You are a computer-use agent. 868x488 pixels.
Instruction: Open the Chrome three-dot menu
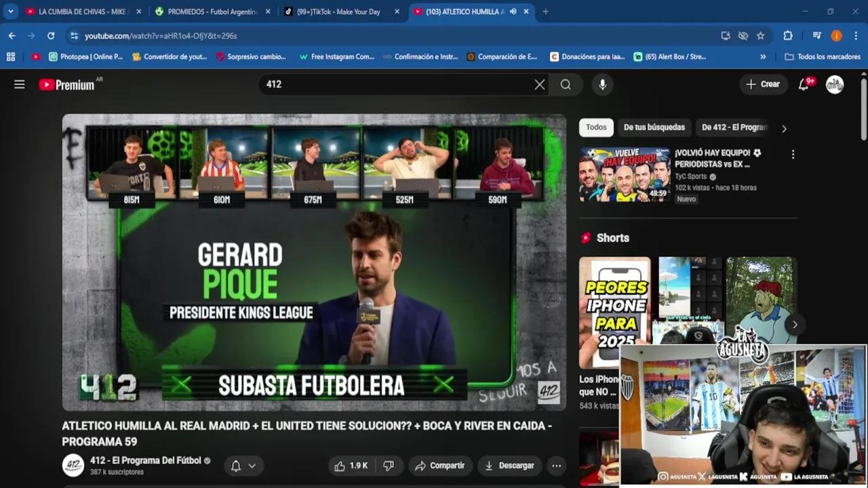pos(856,35)
